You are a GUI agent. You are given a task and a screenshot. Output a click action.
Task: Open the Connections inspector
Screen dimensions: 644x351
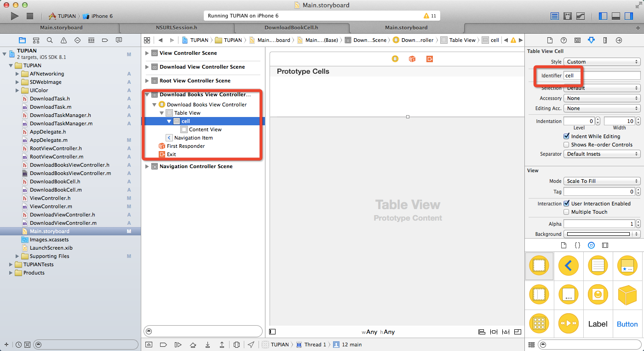tap(619, 40)
